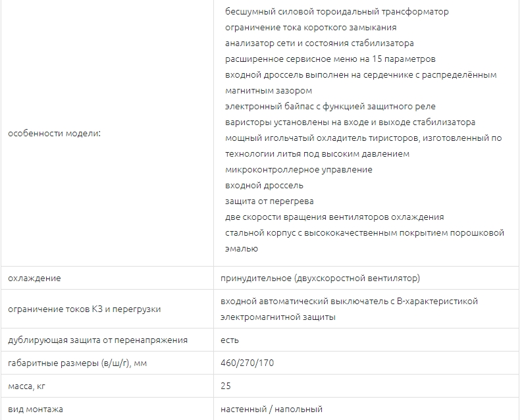Click 'две скорости вращения вентиляторов охлаждения'
The image size is (522, 420).
pos(334,217)
